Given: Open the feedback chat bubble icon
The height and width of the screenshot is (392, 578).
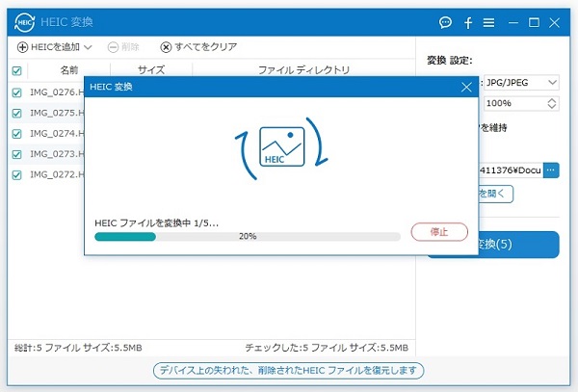Looking at the screenshot, I should click(x=445, y=23).
